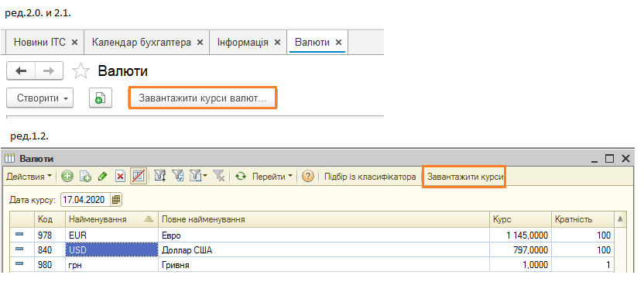Click the copy currency icon in toolbar
This screenshot has height=282, width=644.
point(85,177)
